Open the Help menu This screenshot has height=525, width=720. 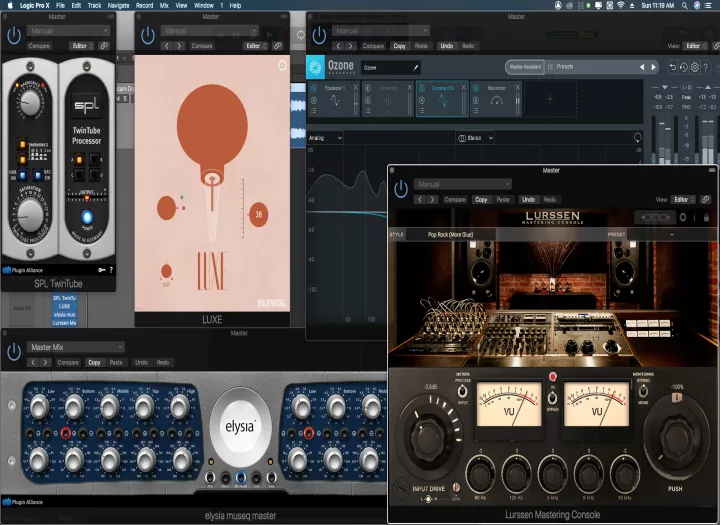coord(235,6)
